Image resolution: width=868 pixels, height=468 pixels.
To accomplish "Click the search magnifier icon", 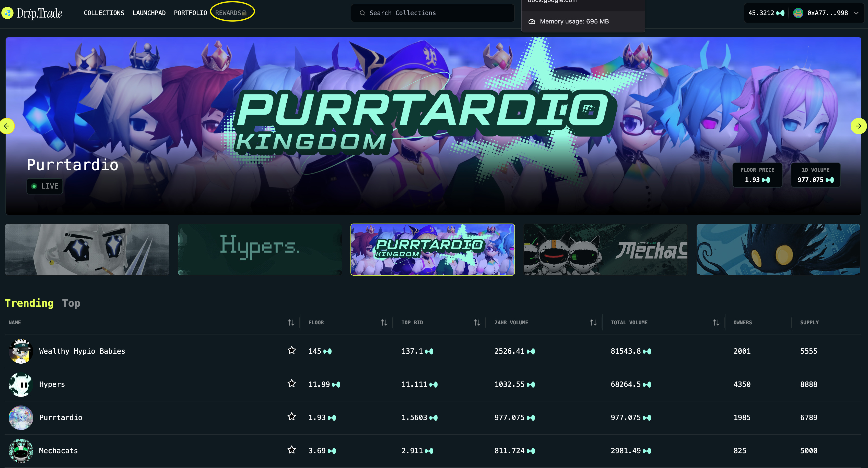I will [x=362, y=13].
